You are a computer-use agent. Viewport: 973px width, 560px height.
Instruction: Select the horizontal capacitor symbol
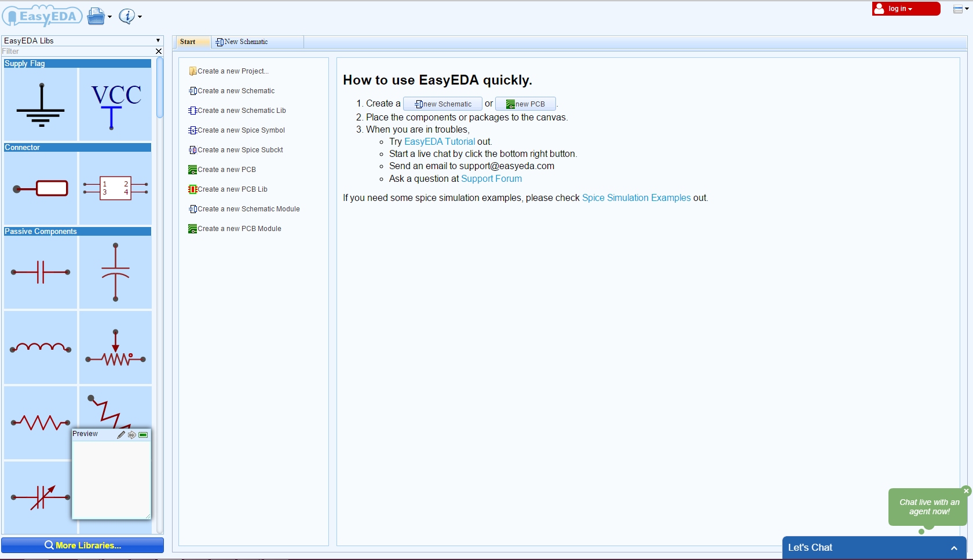[41, 272]
